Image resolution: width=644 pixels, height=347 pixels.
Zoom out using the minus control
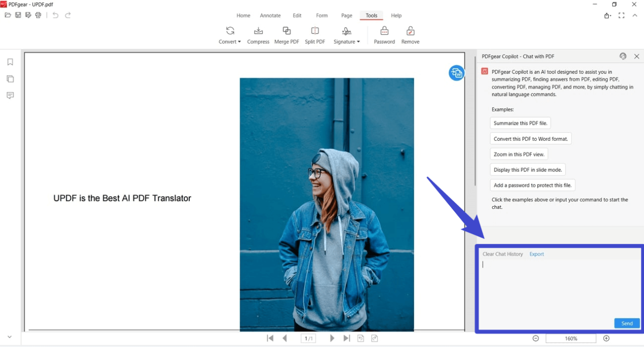tap(535, 338)
